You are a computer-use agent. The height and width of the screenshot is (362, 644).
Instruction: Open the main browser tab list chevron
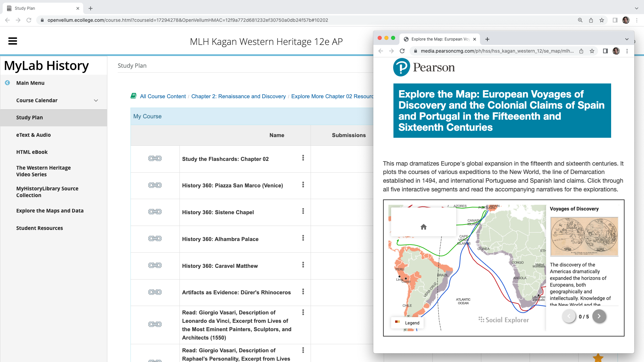pos(636,8)
